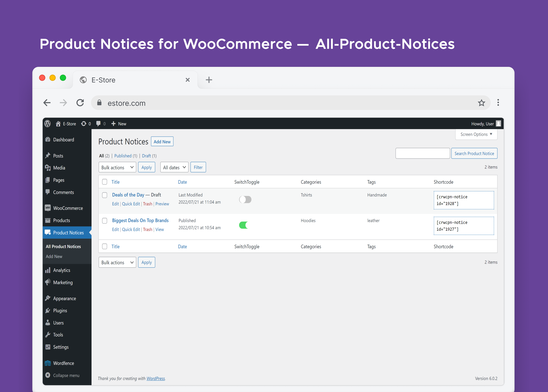Open the top Bulk actions dropdown

[x=117, y=167]
